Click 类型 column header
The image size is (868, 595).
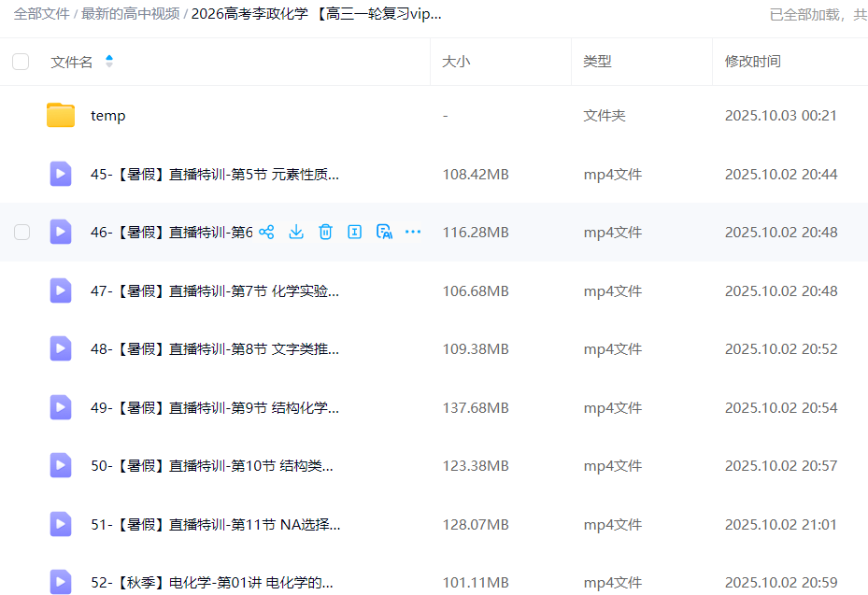coord(597,62)
